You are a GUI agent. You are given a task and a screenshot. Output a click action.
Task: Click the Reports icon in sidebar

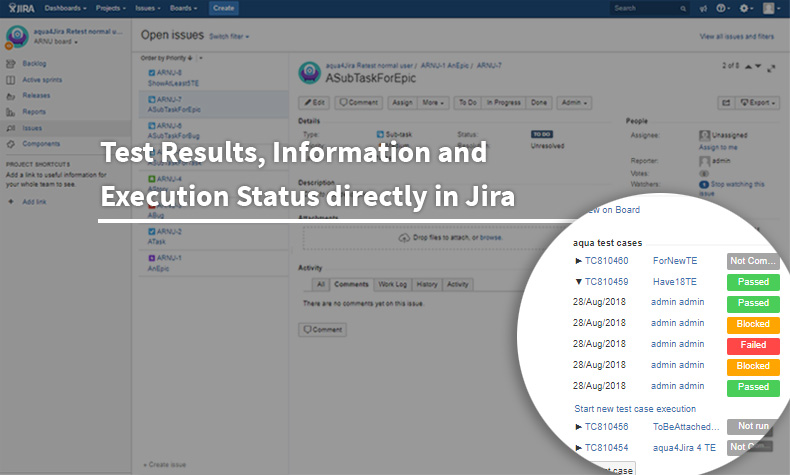click(x=12, y=111)
